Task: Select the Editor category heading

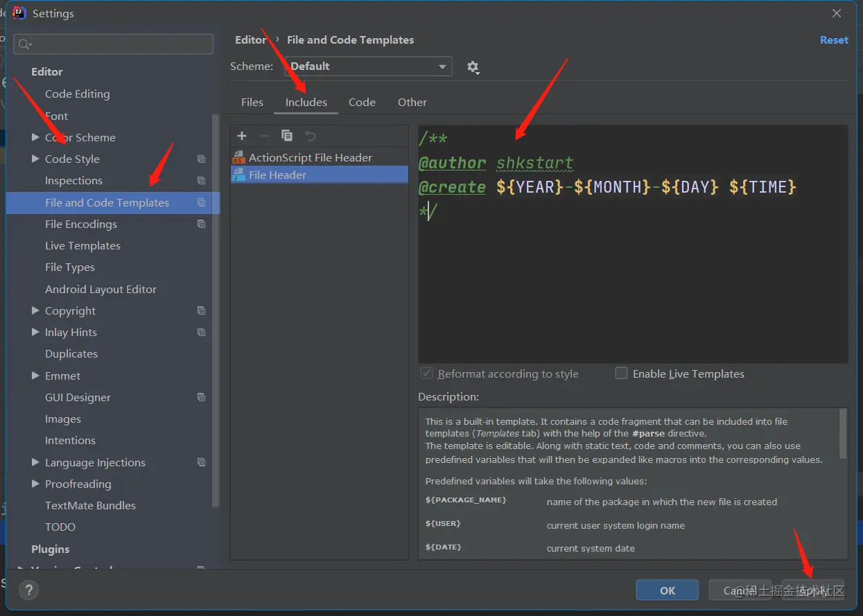Action: coord(47,71)
